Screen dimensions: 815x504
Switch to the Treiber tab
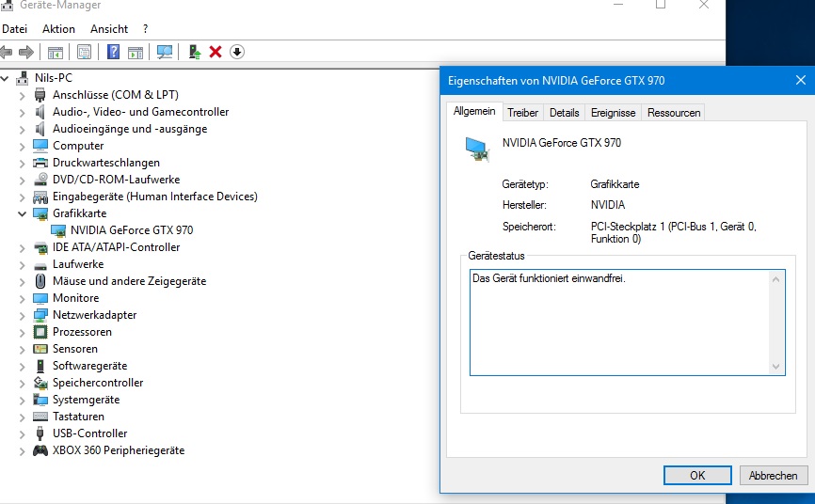click(x=523, y=113)
